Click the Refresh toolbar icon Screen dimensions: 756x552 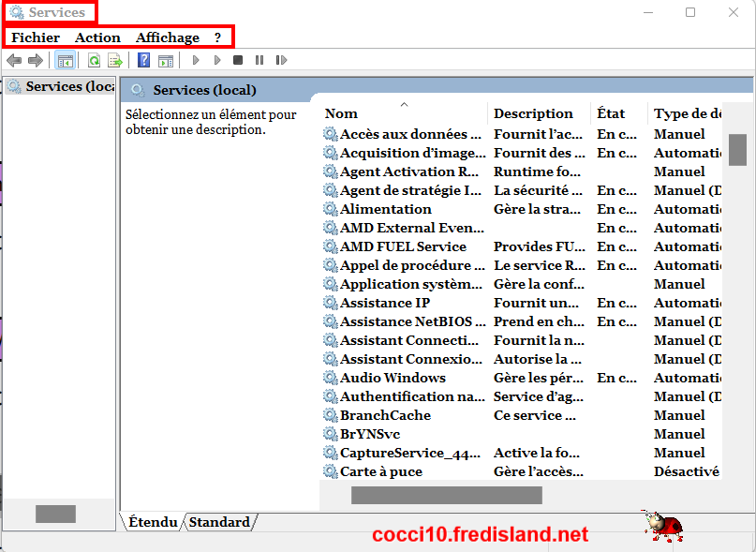(94, 60)
